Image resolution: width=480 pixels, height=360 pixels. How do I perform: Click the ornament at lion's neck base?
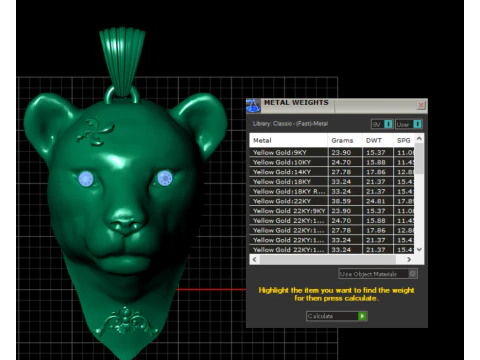126,321
